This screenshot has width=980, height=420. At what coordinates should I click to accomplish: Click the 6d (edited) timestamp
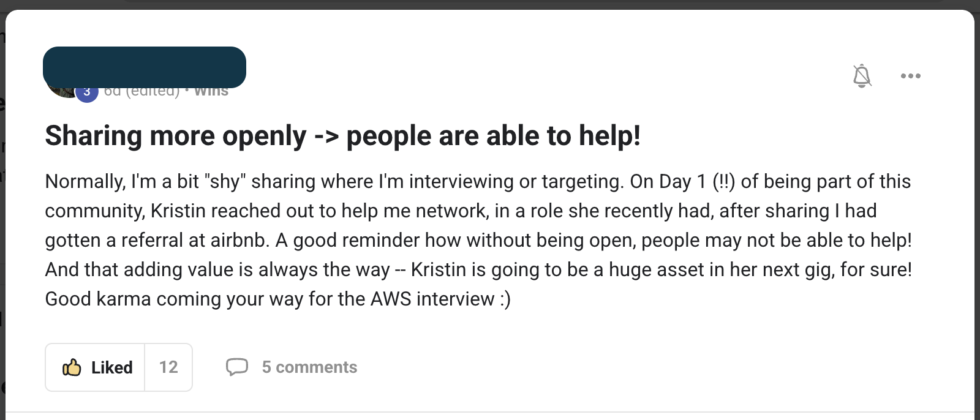click(141, 92)
